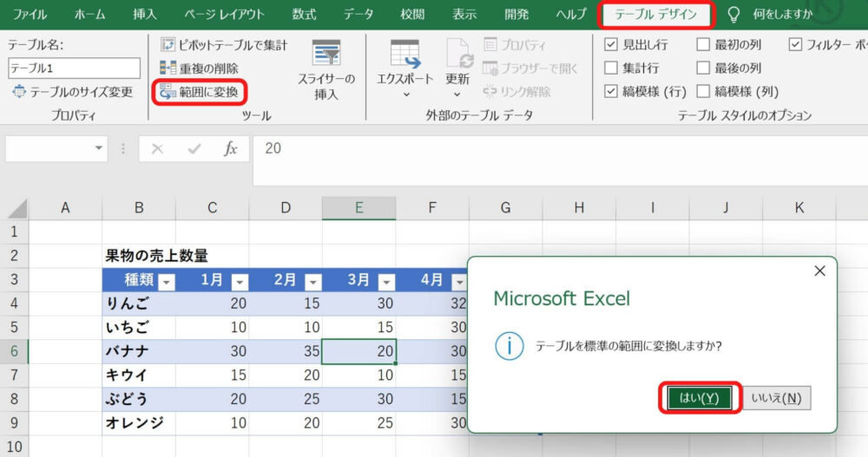Click the Name Box field
Screen dimensions: 868x457
[48, 148]
